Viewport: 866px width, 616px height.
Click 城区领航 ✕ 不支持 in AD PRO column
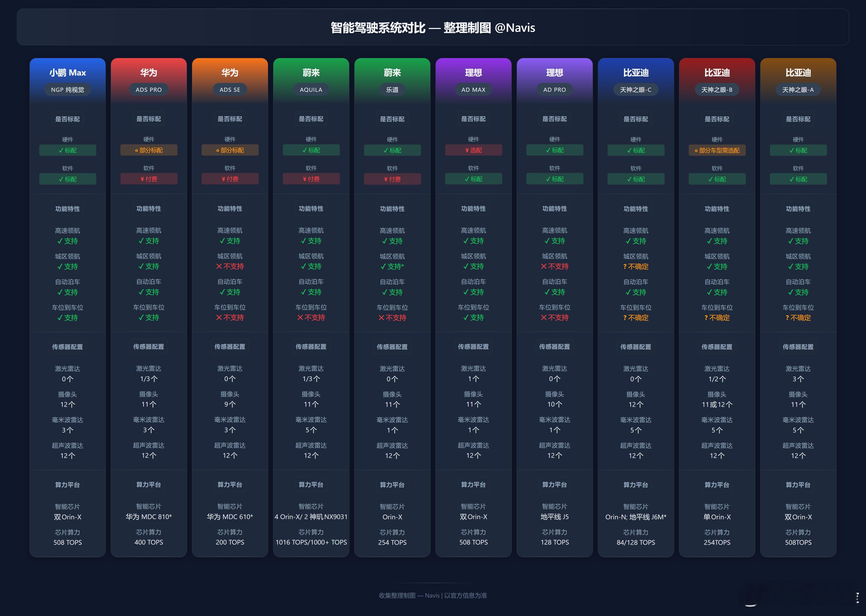555,267
